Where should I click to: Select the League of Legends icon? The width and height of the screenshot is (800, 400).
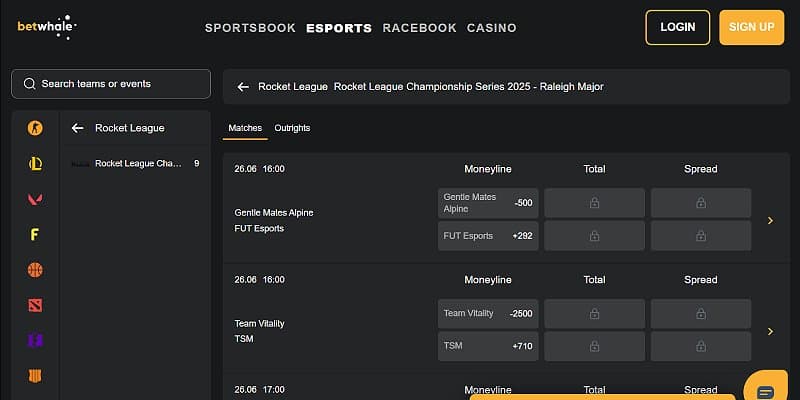click(35, 164)
